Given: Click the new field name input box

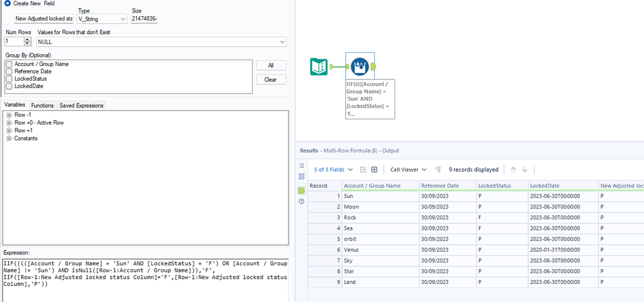Looking at the screenshot, I should point(44,19).
